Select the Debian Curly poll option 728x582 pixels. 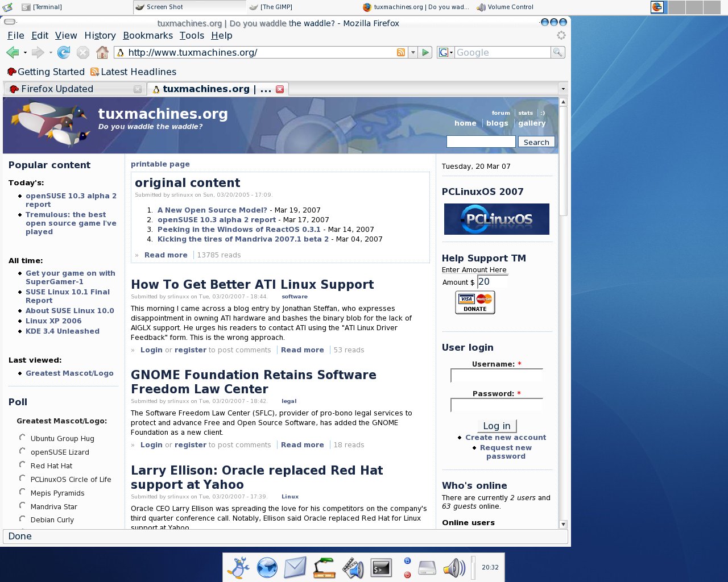(x=22, y=519)
